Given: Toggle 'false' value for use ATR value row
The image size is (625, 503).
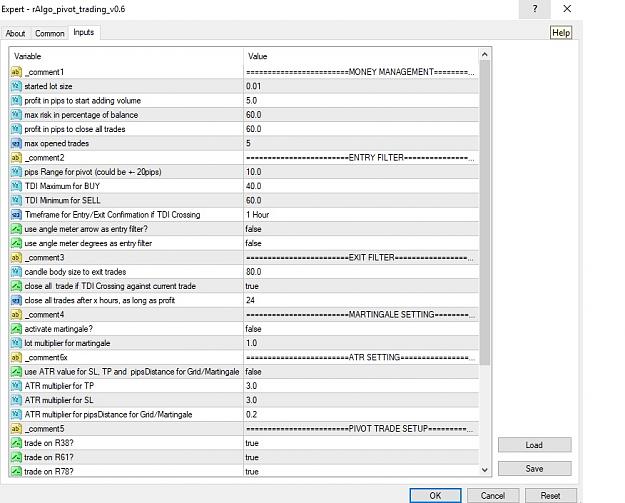Looking at the screenshot, I should point(361,372).
